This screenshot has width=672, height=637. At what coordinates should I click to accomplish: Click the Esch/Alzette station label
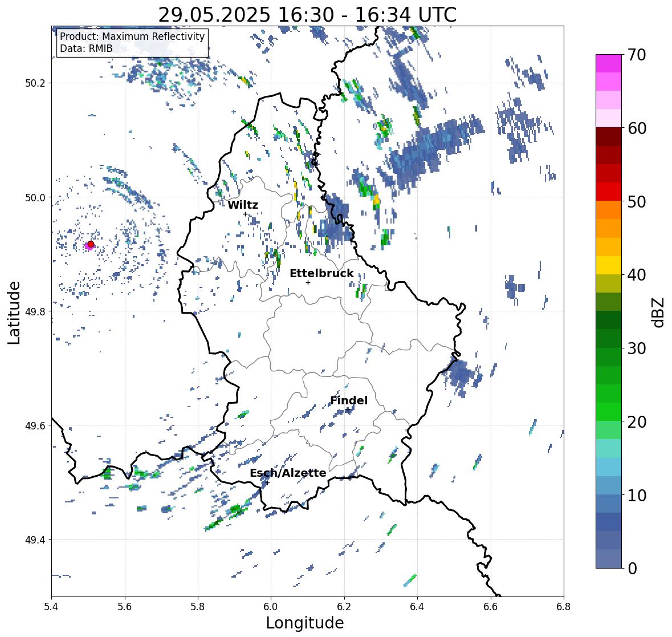point(288,473)
